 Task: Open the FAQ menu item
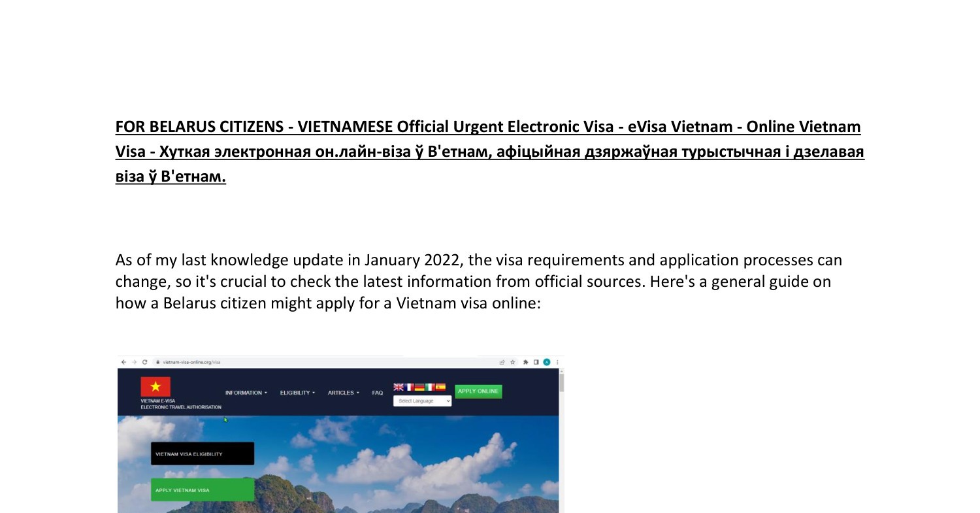tap(377, 392)
